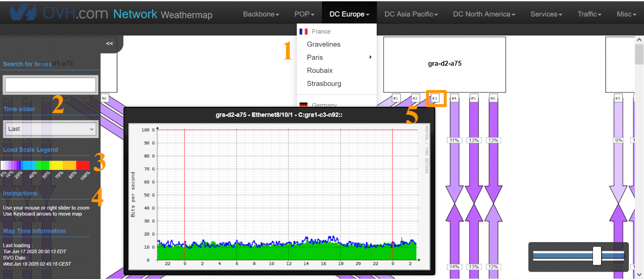This screenshot has height=279, width=644.
Task: Click the Search for boxes input field
Action: tap(50, 85)
